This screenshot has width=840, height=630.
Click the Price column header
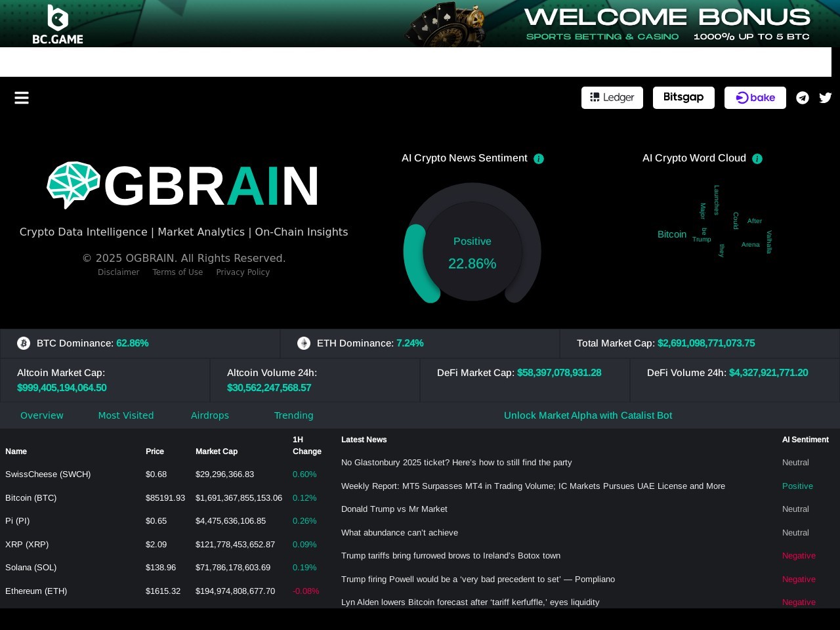[155, 451]
